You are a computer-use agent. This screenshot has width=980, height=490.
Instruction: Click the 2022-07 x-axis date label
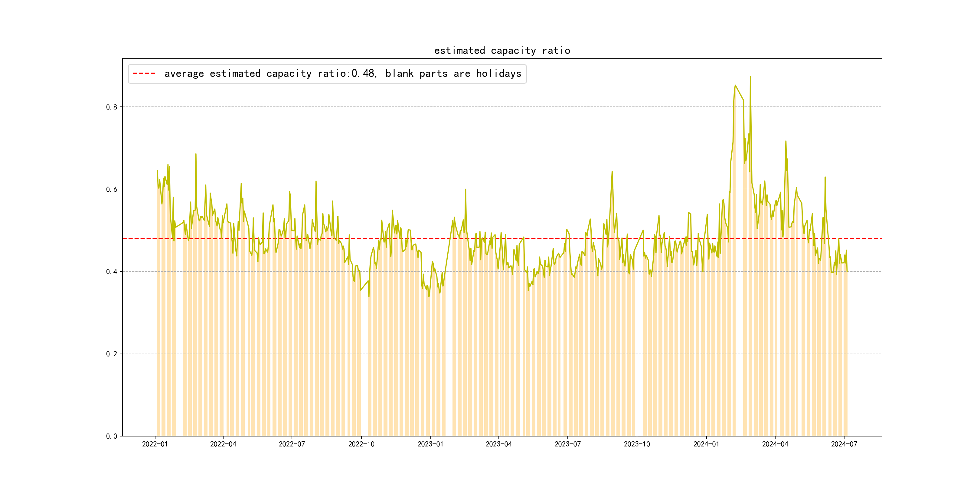(292, 444)
